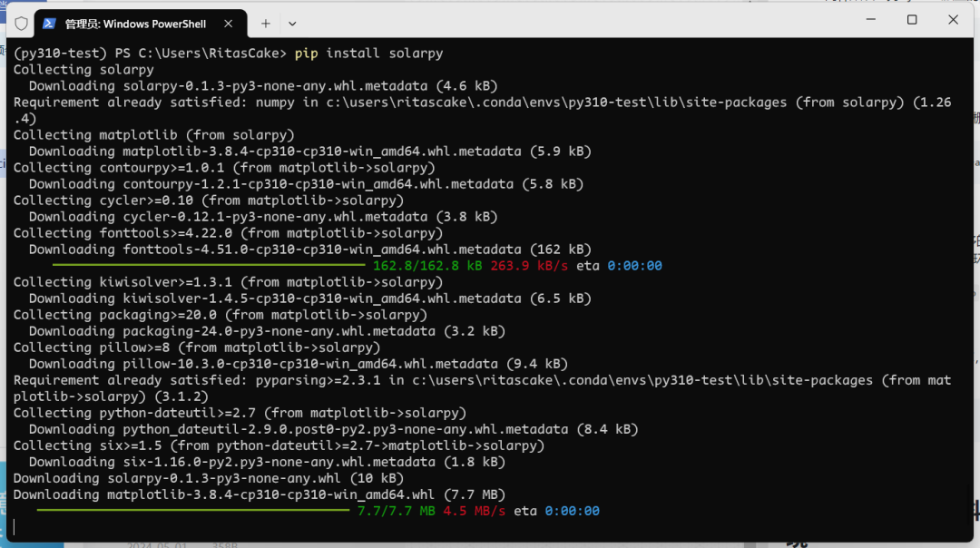
Task: Open a new terminal tab
Action: tap(266, 23)
